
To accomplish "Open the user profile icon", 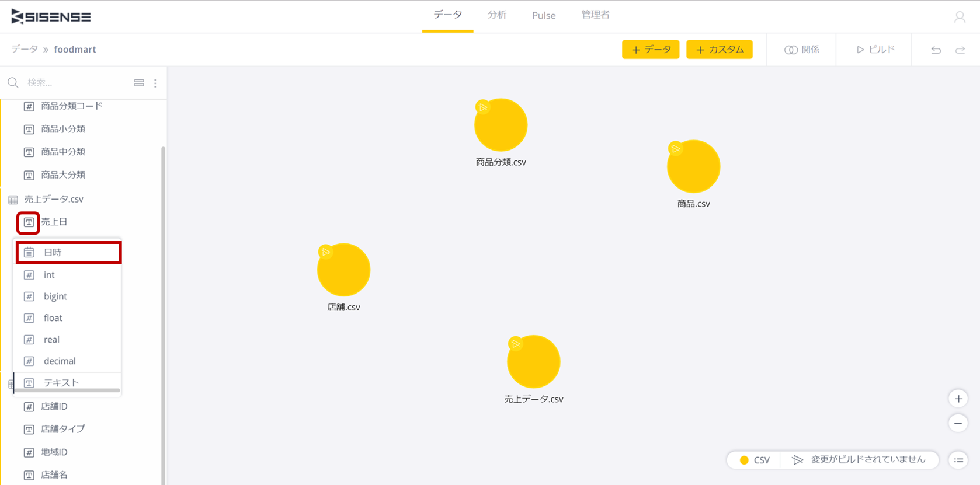I will click(960, 17).
